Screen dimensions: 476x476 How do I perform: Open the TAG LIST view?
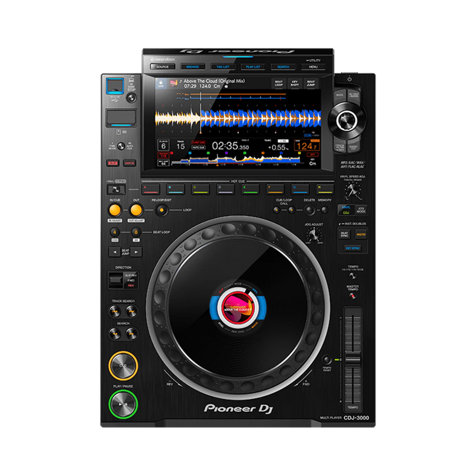coord(223,67)
